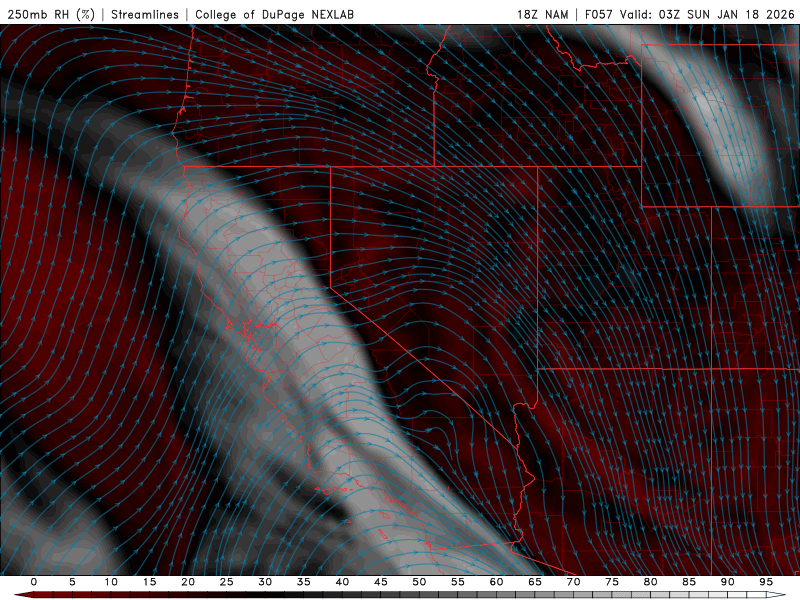Click the white right arrow of color bar

click(x=777, y=595)
